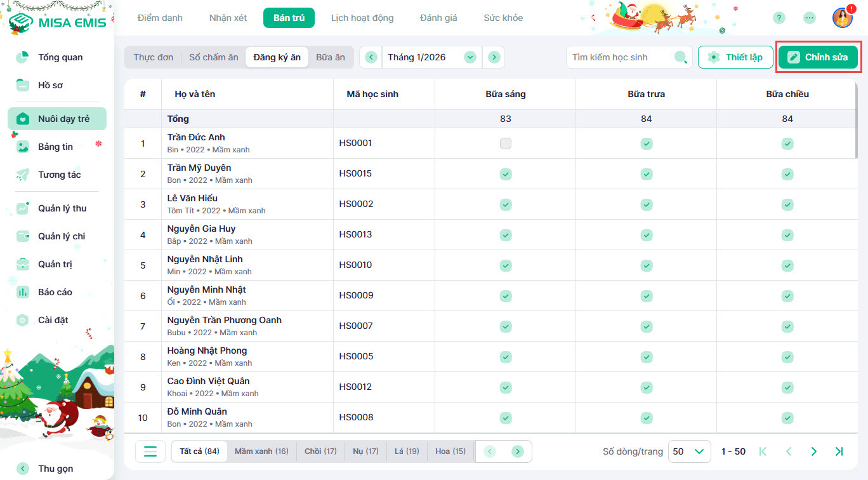Expand the Tháng 1/2026 month dropdown
868x480 pixels.
[470, 57]
